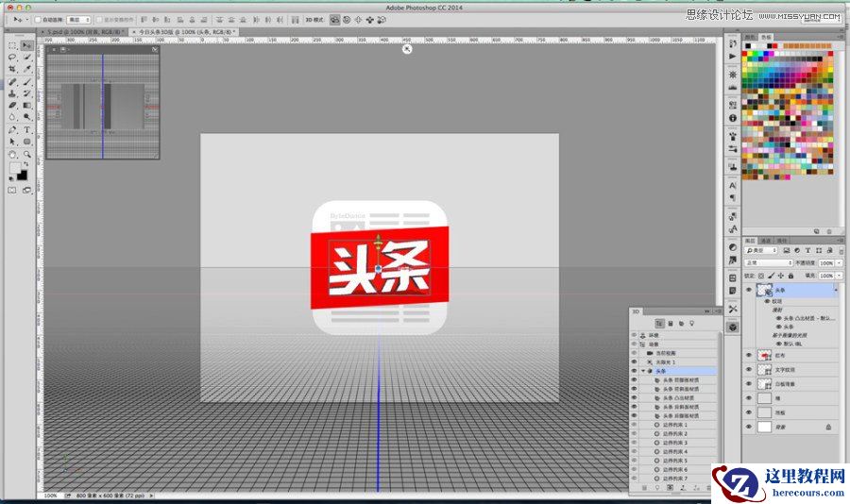Switch to the Color tab beside Swatches
850x504 pixels.
[750, 37]
